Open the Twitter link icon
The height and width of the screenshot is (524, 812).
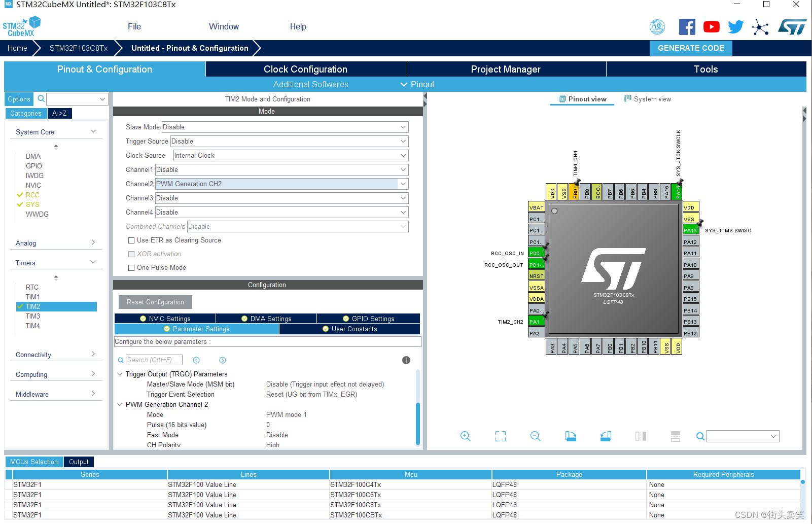tap(735, 27)
